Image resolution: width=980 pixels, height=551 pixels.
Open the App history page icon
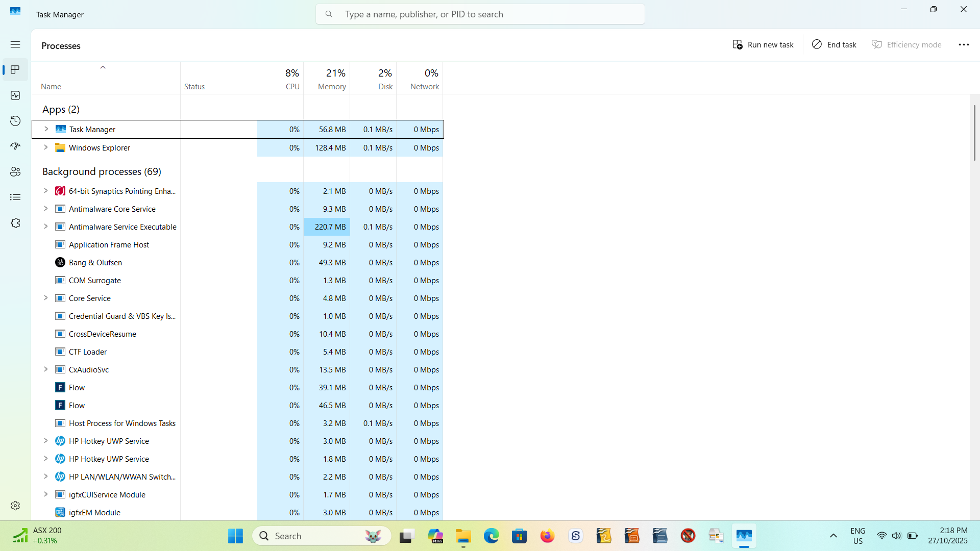pyautogui.click(x=15, y=121)
